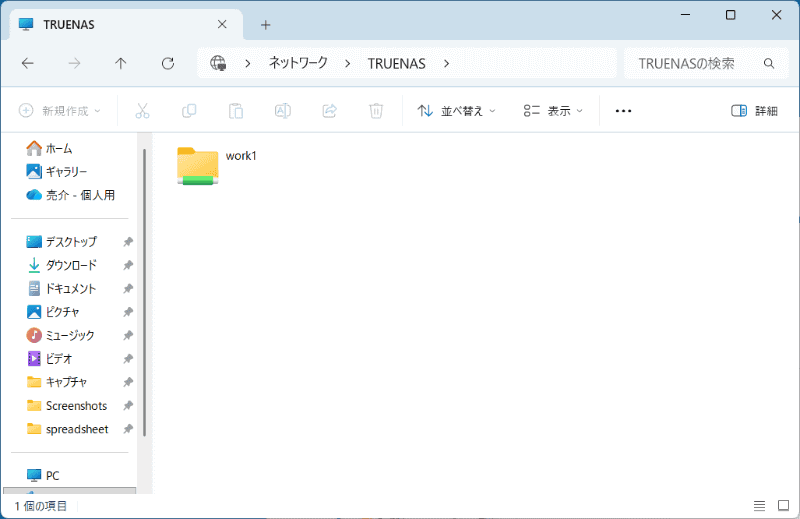The height and width of the screenshot is (519, 800).
Task: Toggle the 詳細 details pane
Action: [754, 111]
